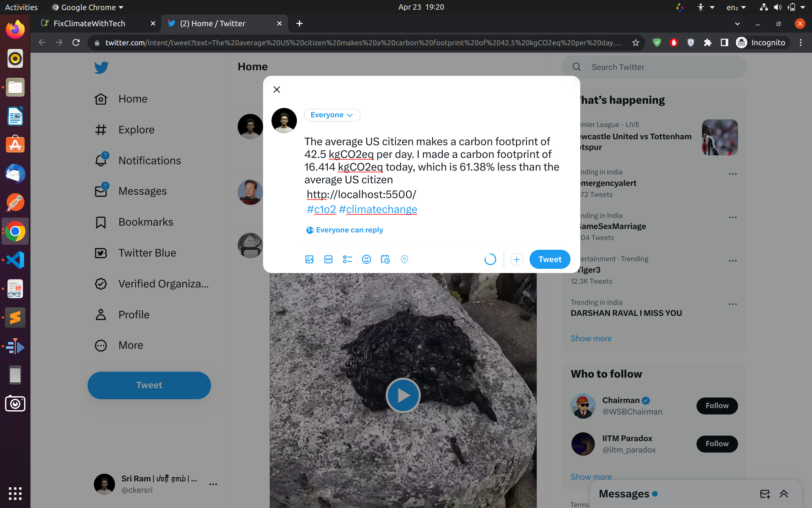
Task: Open GIF picker in tweet composer
Action: pyautogui.click(x=328, y=260)
